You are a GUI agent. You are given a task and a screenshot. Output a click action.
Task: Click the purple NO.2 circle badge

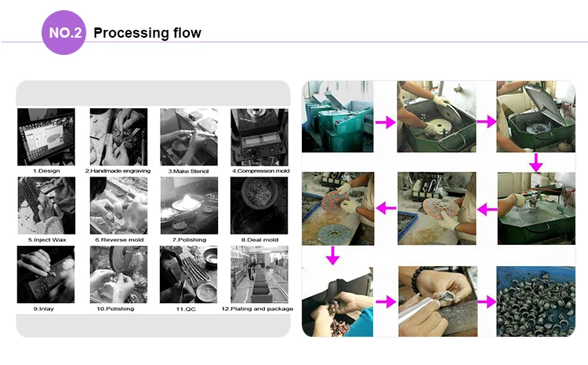[64, 33]
